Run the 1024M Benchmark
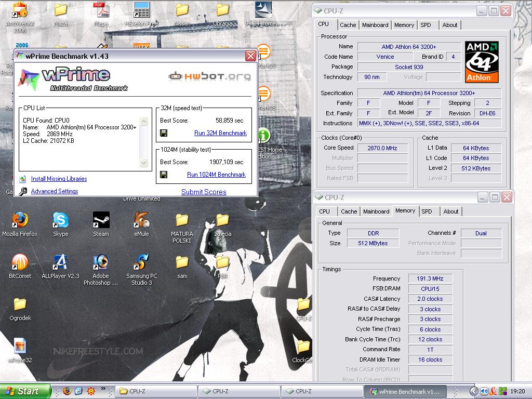The width and height of the screenshot is (532, 399). pyautogui.click(x=216, y=175)
